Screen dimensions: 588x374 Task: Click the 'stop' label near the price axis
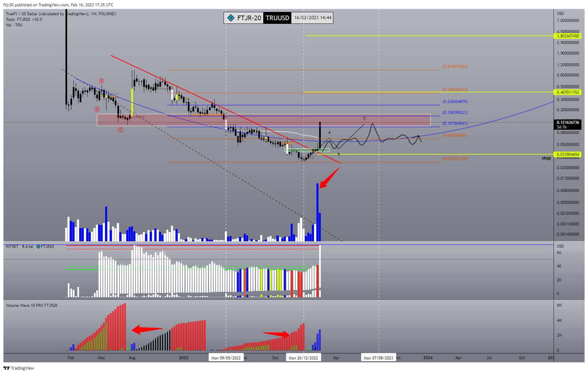(546, 158)
